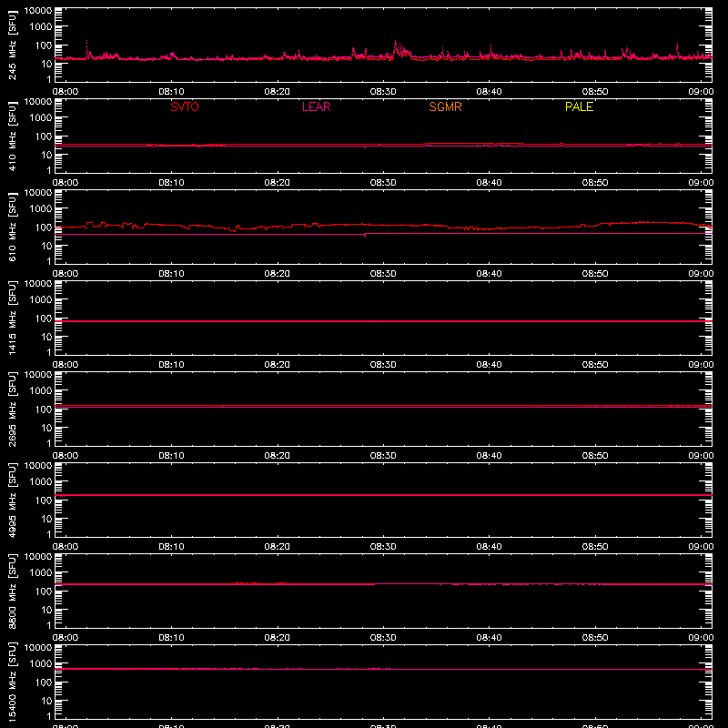Click the 10 y-axis label of 1415 MHz plot
728x728 pixels.
[x=46, y=337]
